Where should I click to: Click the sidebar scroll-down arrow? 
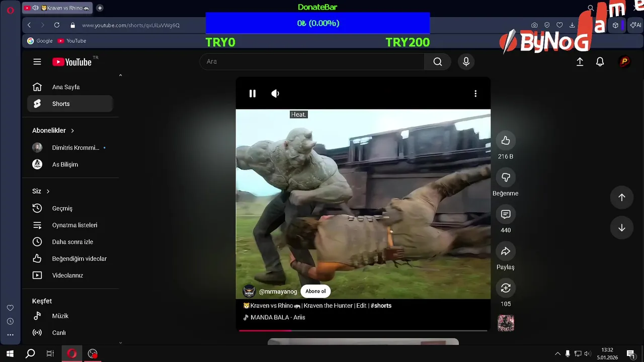(x=120, y=342)
